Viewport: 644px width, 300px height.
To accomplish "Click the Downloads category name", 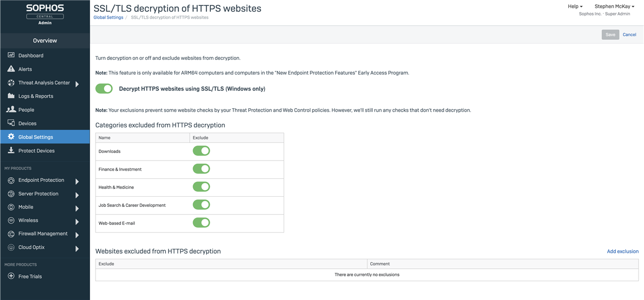I will pos(109,151).
